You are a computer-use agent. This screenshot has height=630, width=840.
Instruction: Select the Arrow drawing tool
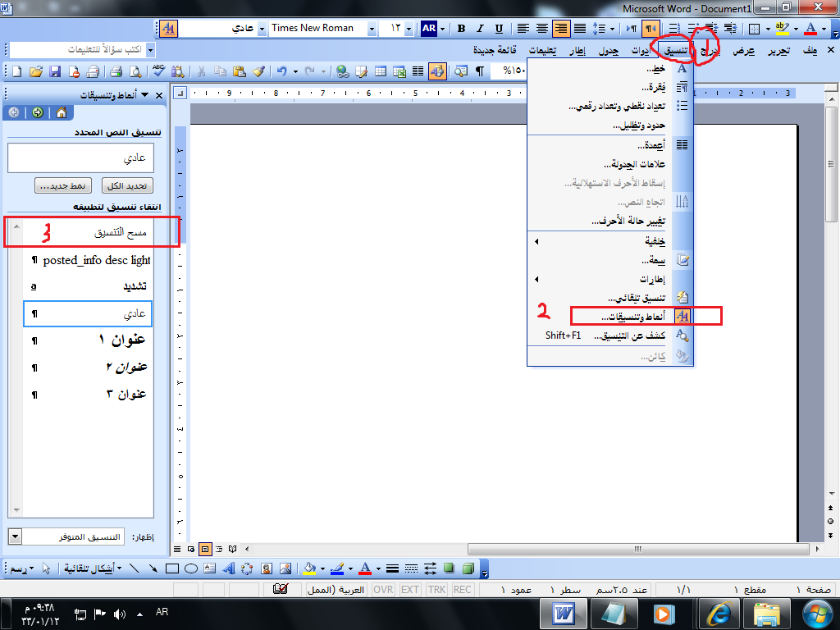click(x=153, y=568)
